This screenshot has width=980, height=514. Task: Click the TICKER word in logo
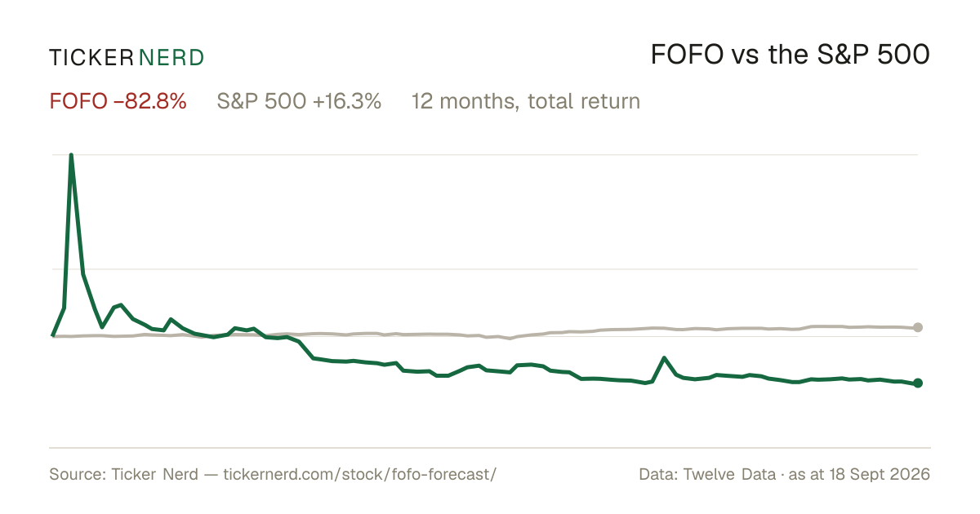pyautogui.click(x=91, y=57)
